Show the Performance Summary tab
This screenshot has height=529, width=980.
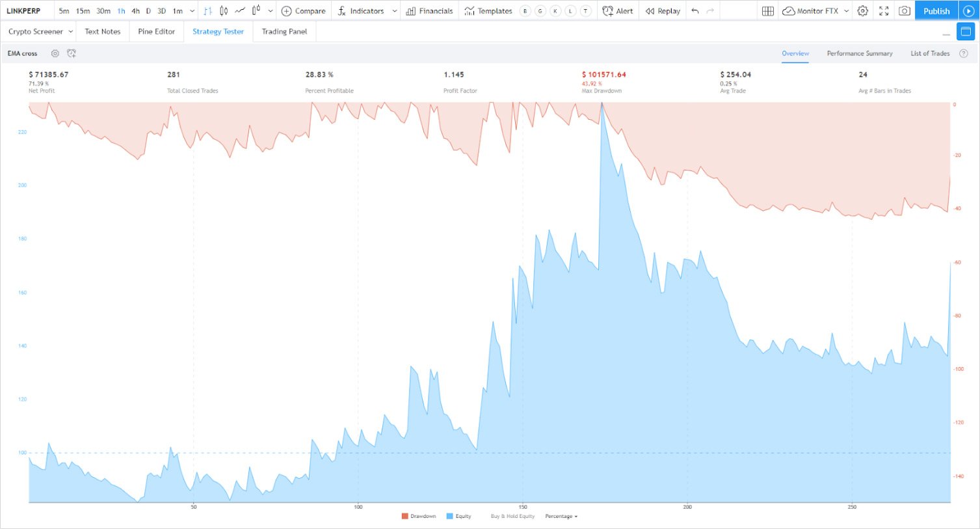860,53
